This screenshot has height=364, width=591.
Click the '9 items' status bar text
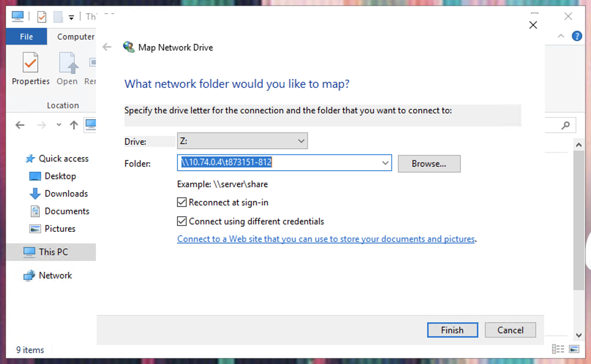30,350
